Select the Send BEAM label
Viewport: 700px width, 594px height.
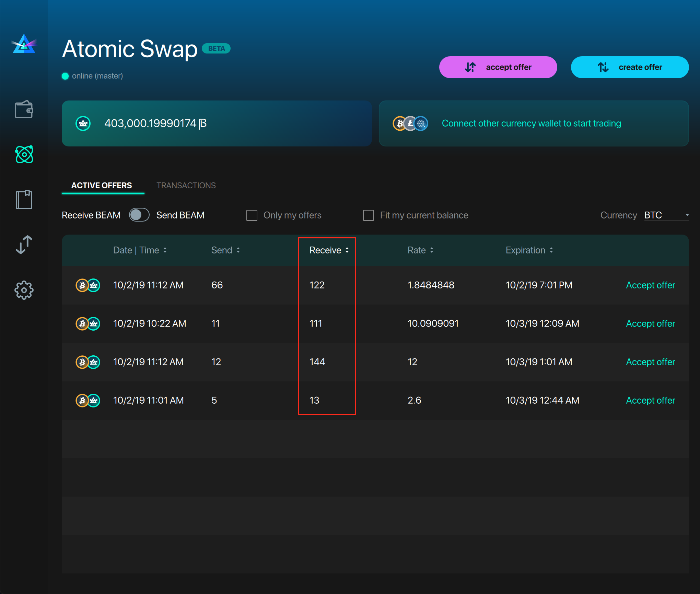[x=180, y=215]
